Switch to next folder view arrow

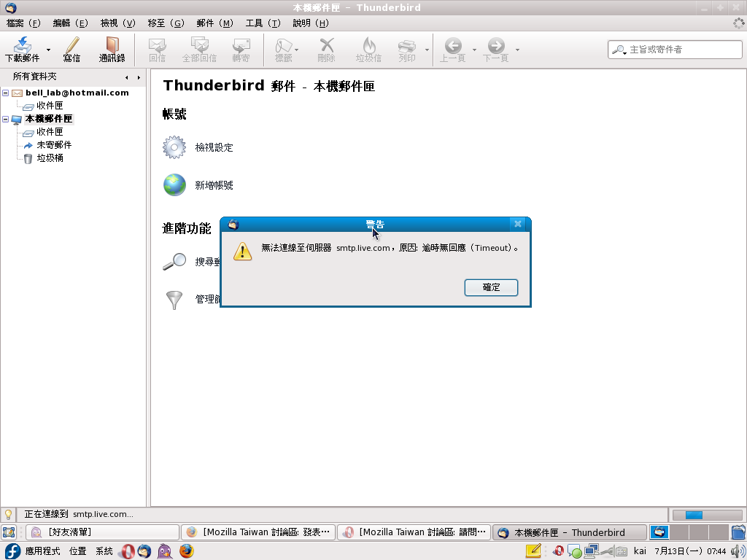139,77
